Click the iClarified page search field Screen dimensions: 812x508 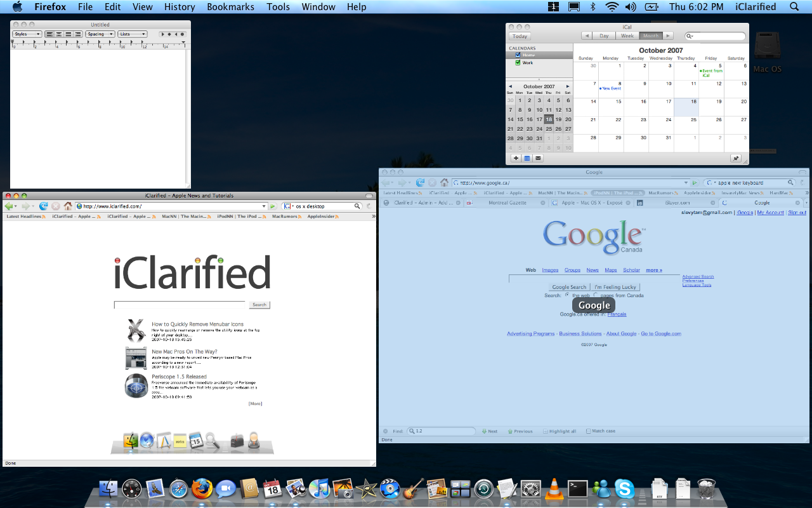pos(180,305)
